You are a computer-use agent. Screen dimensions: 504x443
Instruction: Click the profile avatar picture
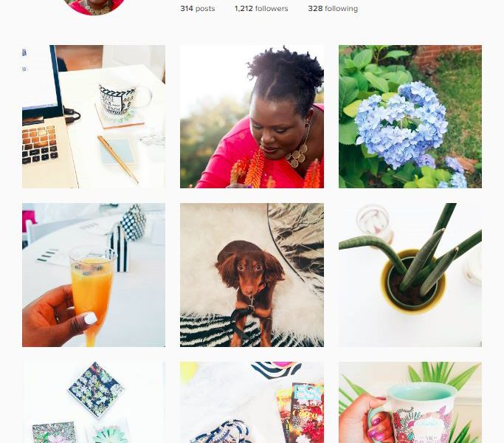pos(94,7)
